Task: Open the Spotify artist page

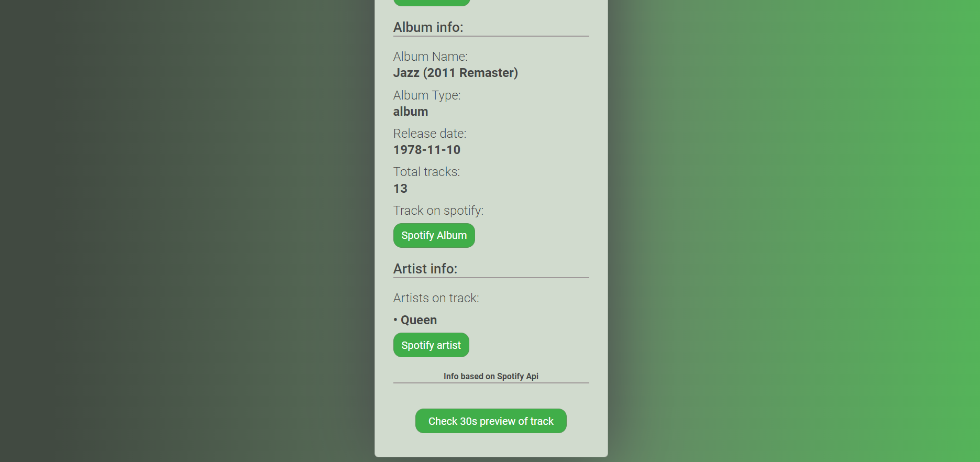Action: coord(431,345)
